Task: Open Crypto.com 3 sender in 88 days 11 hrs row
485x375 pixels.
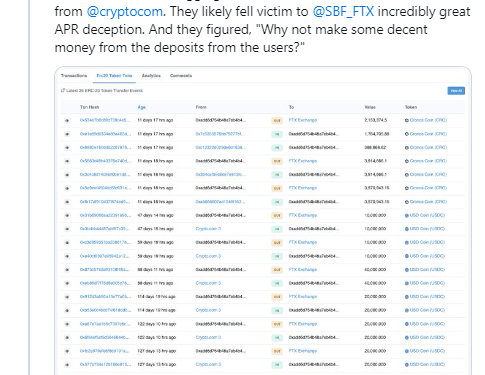Action: pyautogui.click(x=208, y=283)
